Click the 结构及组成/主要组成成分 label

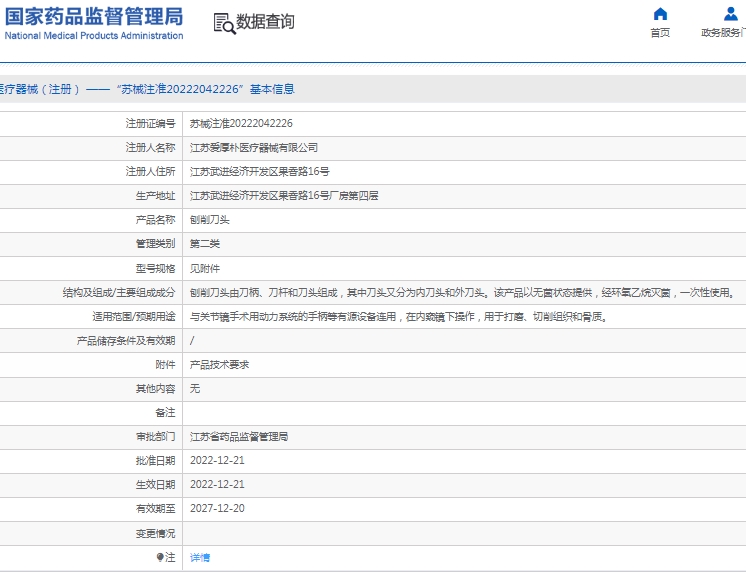(x=119, y=292)
